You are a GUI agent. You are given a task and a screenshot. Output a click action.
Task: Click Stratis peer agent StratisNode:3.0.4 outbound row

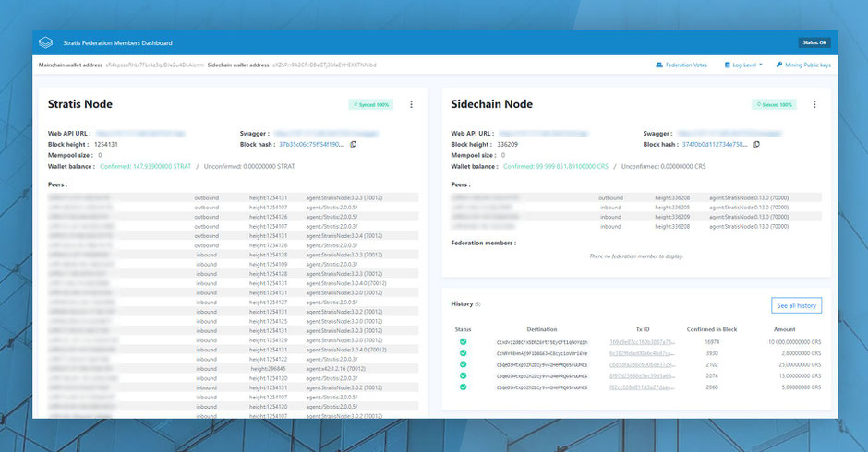(x=233, y=235)
